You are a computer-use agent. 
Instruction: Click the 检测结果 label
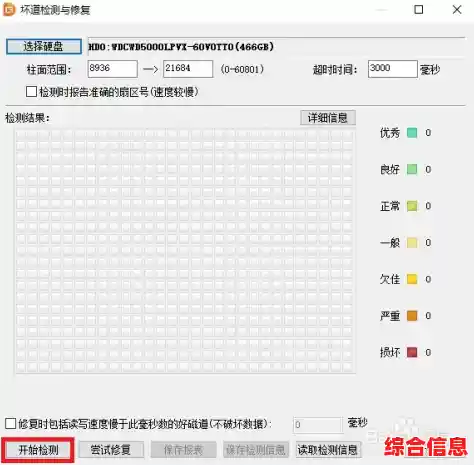[27, 118]
